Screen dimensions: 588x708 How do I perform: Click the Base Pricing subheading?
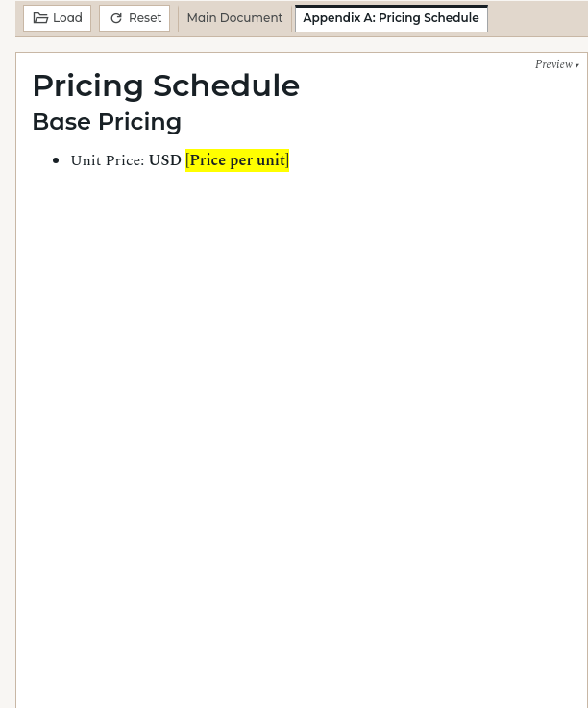pos(107,122)
